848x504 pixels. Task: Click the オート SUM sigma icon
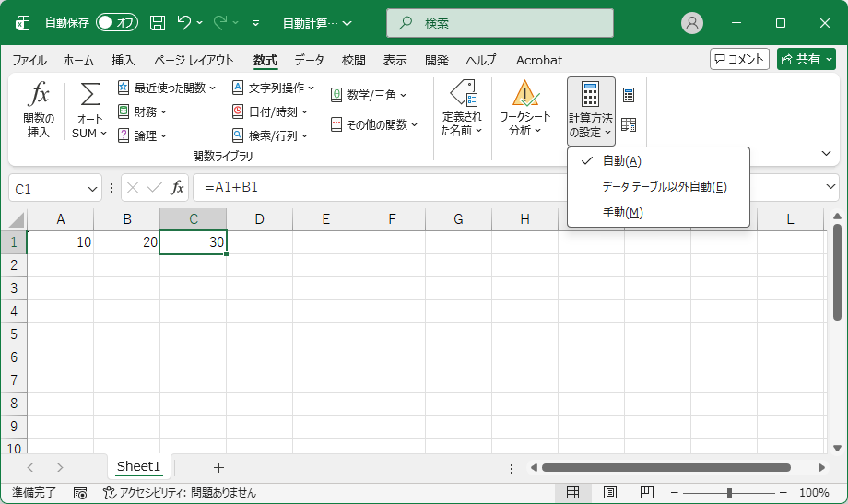[x=89, y=94]
